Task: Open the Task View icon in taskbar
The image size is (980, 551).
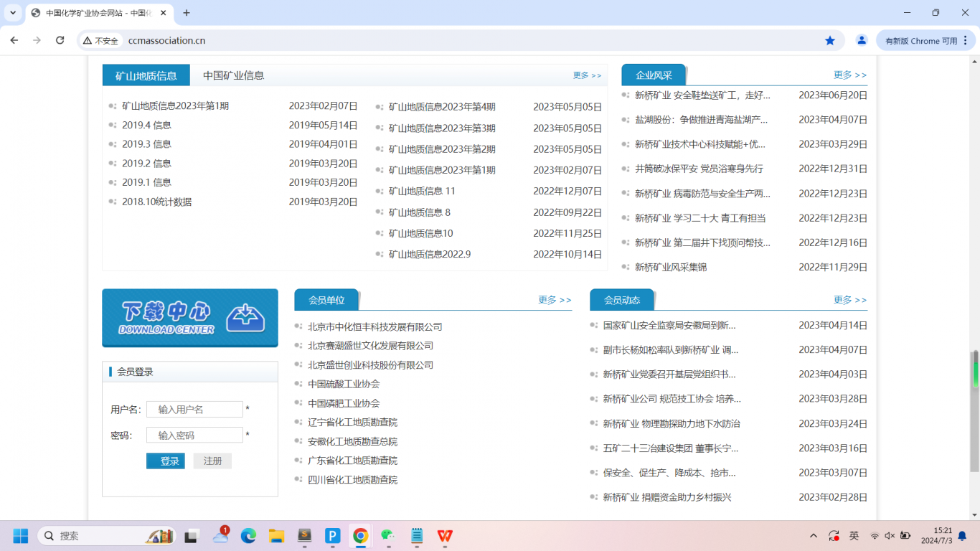Action: coord(192,536)
